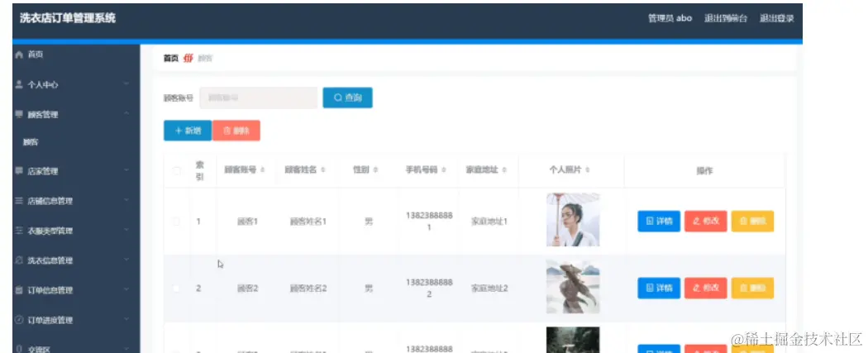
Task: Click the 顾客 breadcrumb entry
Action: (x=205, y=58)
